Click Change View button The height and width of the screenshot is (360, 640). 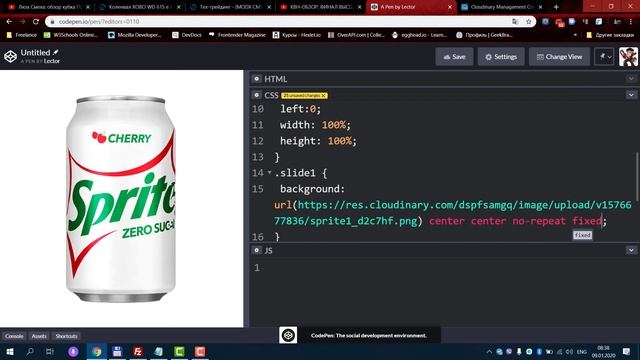559,57
